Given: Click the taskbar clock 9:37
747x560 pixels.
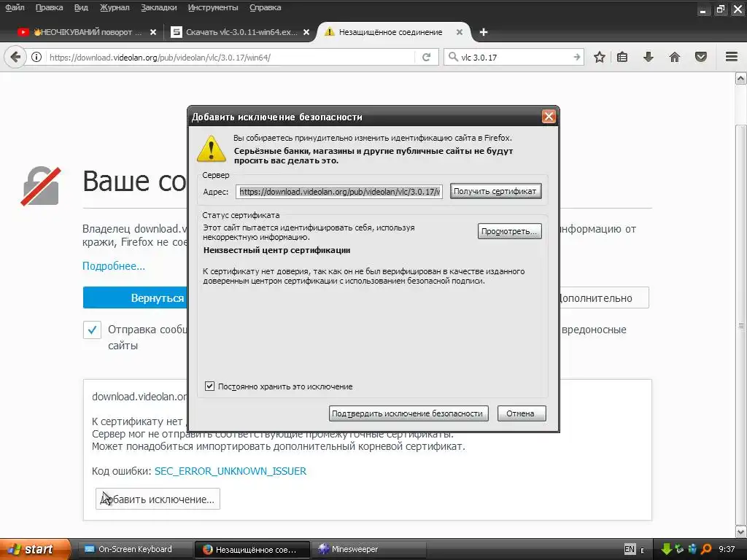Looking at the screenshot, I should point(726,549).
